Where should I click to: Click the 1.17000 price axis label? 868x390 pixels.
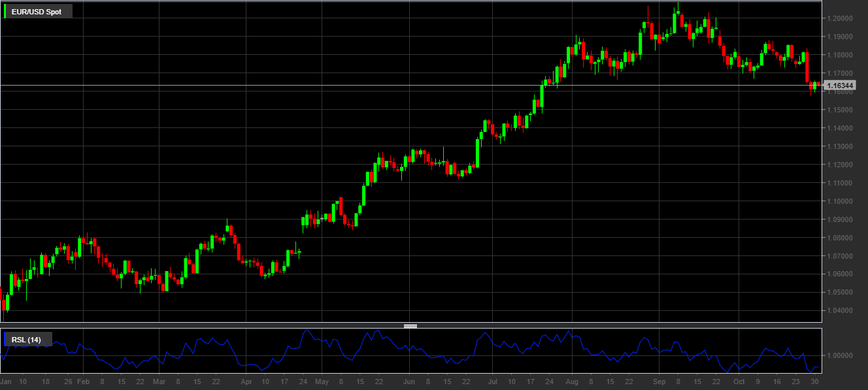[841, 73]
